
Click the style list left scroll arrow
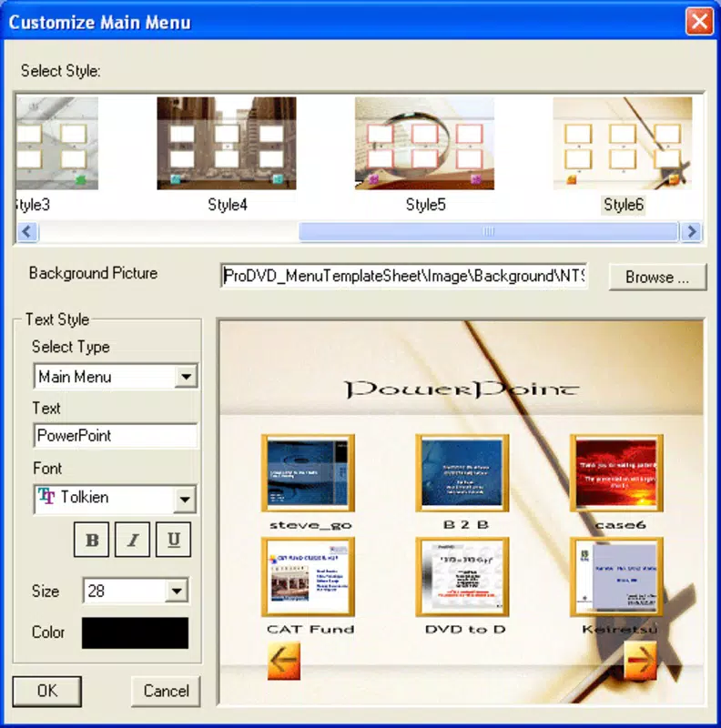point(27,231)
